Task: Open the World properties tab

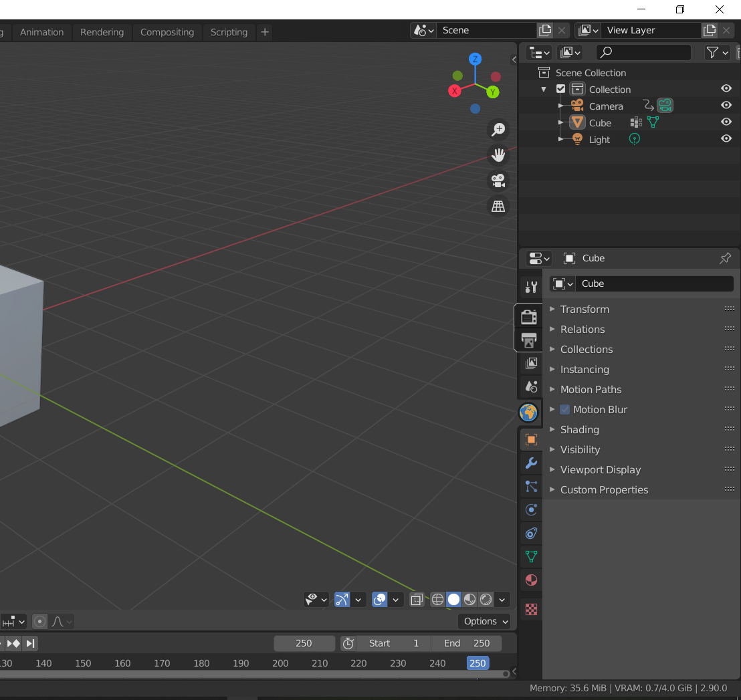Action: tap(529, 413)
